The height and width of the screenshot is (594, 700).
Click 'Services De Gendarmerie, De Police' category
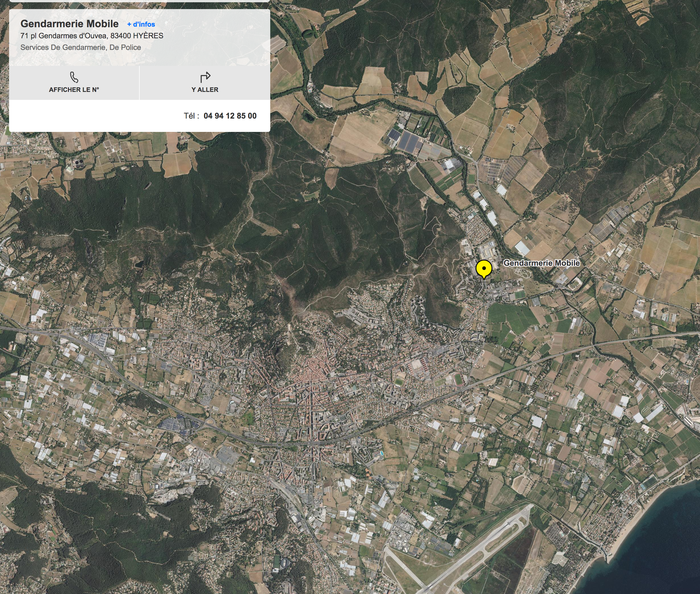[81, 47]
